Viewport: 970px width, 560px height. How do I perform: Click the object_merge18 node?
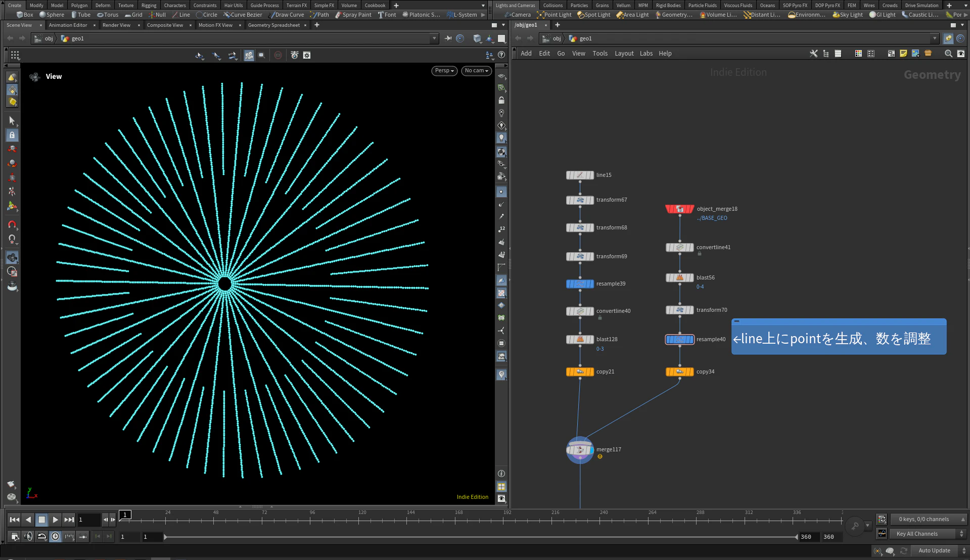[x=679, y=209]
